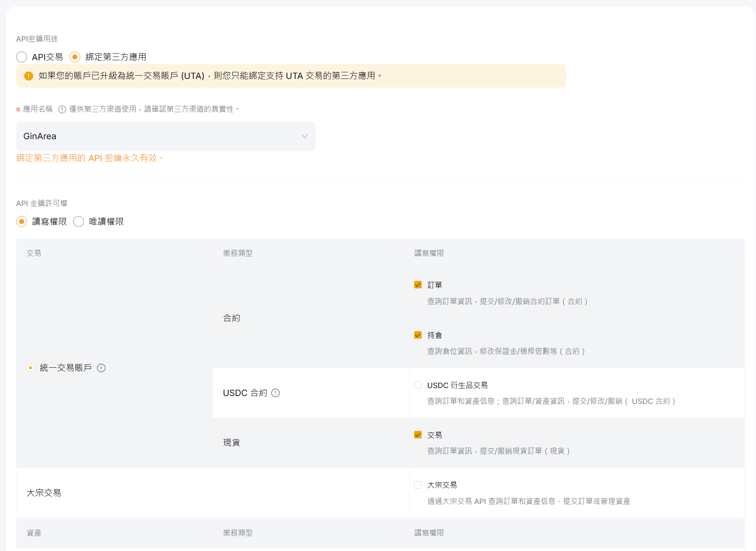Image resolution: width=756 pixels, height=551 pixels.
Task: Click the info icon next to USDC 合約
Action: pos(275,393)
